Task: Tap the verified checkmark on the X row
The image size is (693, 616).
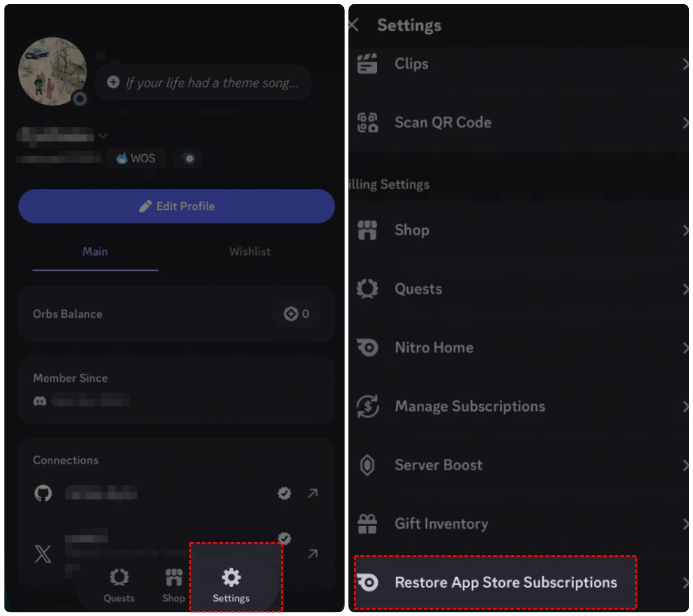Action: [284, 538]
